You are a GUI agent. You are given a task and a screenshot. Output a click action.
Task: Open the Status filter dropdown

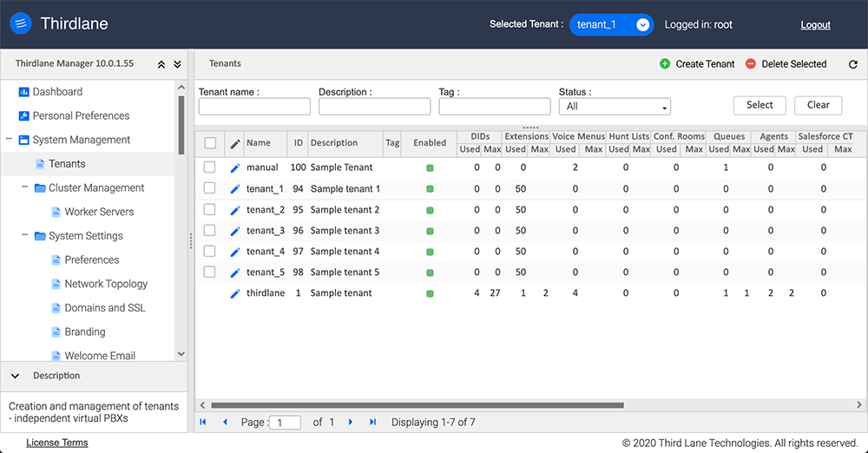click(615, 107)
